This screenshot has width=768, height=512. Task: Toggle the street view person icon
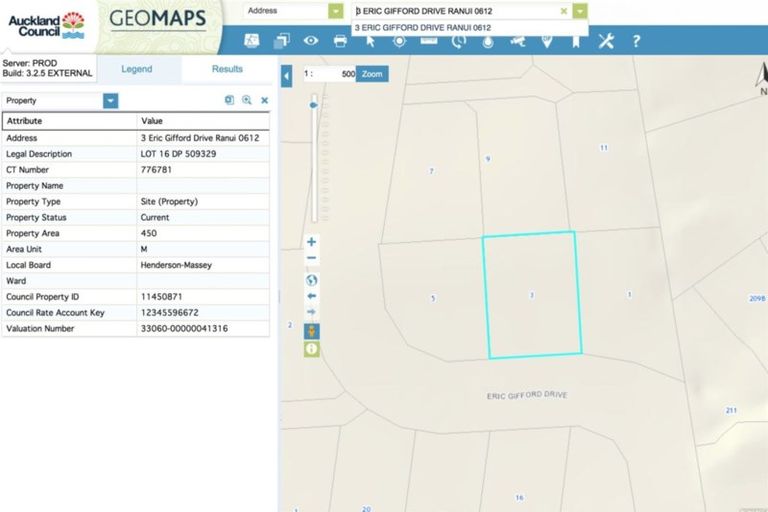pyautogui.click(x=312, y=331)
